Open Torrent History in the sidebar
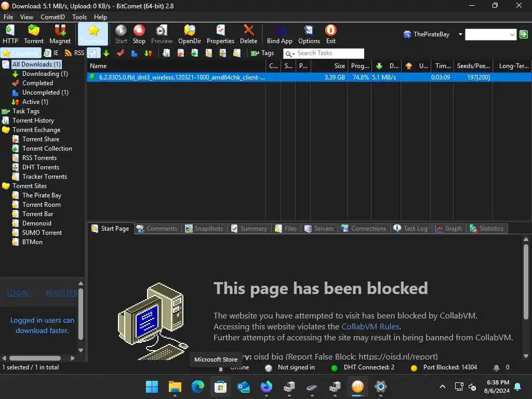 33,121
